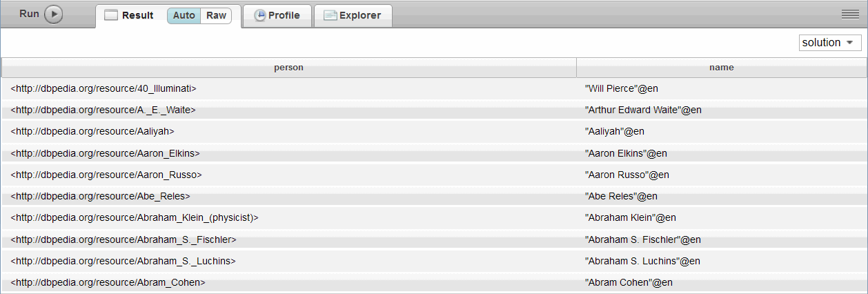
Task: Click the Explorer tab's document icon
Action: [331, 15]
